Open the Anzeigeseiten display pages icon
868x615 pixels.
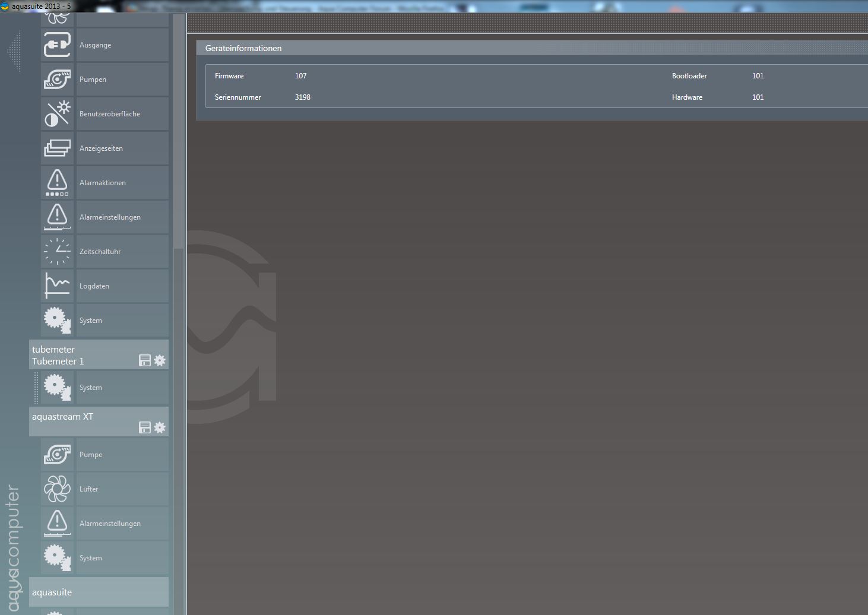58,148
